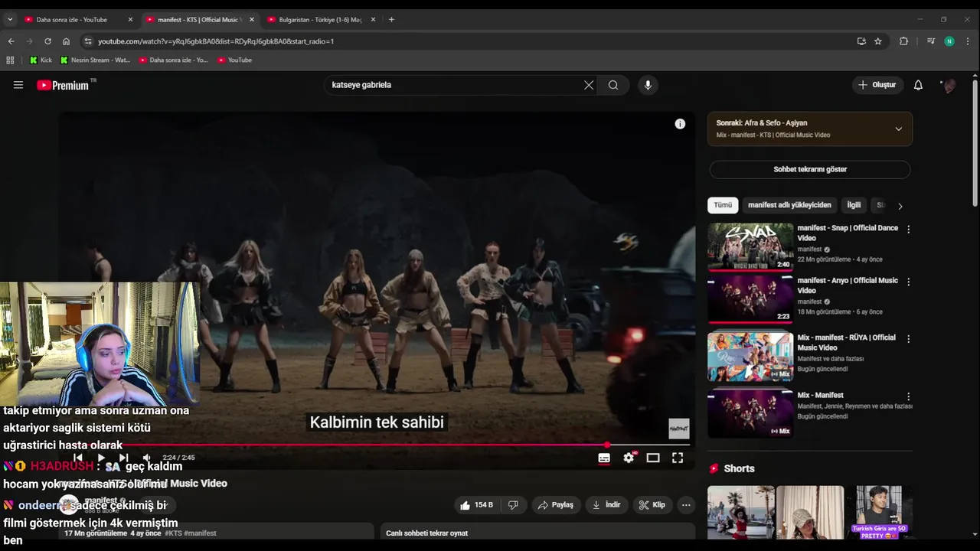Bookmark this page with star icon
980x551 pixels.
click(x=878, y=41)
